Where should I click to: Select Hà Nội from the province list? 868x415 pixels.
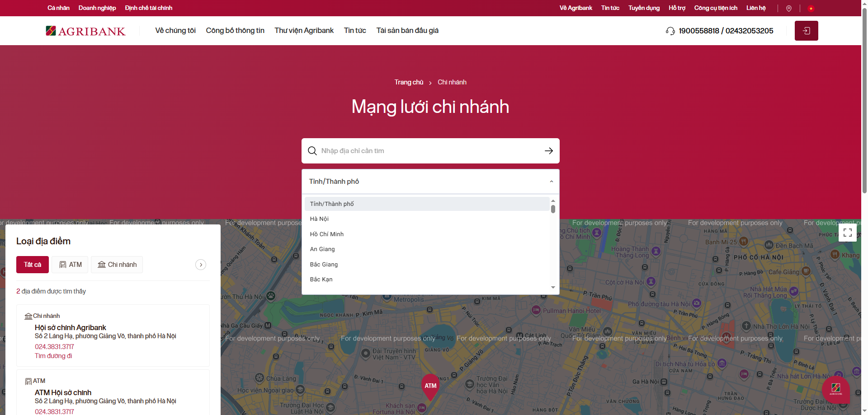click(x=319, y=219)
